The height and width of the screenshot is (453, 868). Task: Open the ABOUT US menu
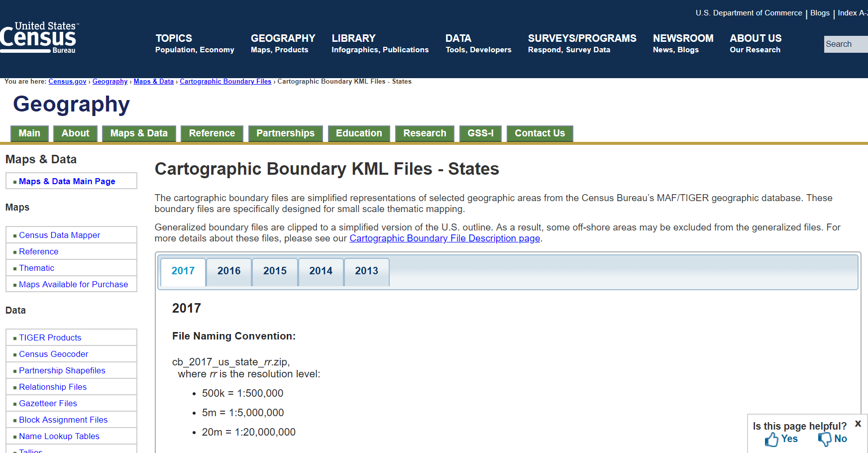coord(756,43)
